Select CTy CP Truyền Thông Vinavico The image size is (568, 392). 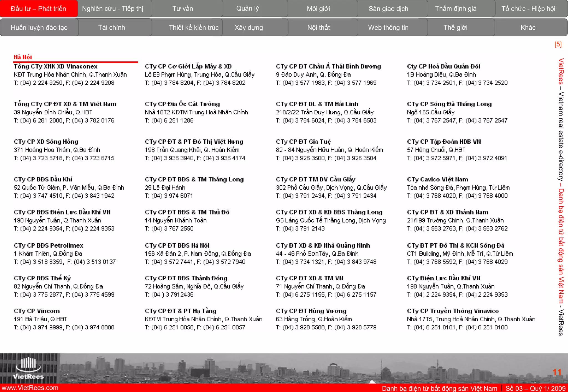[453, 311]
